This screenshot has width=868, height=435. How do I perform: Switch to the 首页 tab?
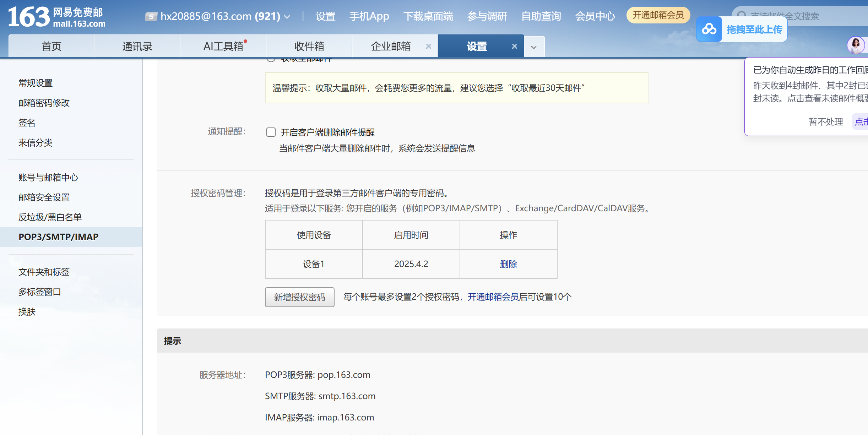click(51, 46)
